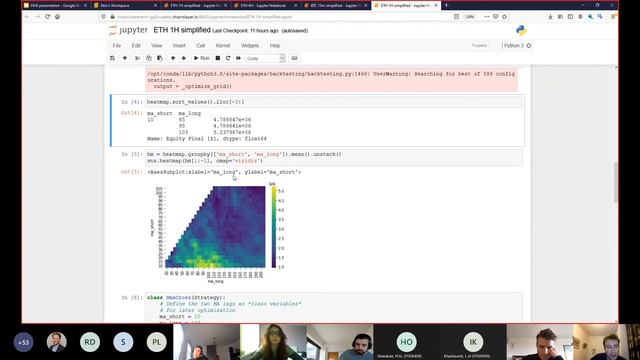Select the PL participant avatar
The width and height of the screenshot is (640, 360).
[x=157, y=342]
